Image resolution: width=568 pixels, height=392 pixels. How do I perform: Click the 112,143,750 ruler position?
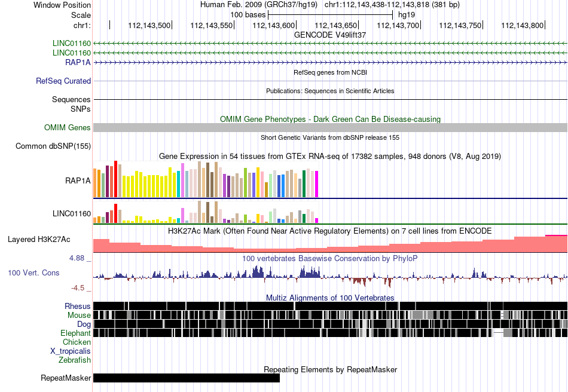coord(460,25)
